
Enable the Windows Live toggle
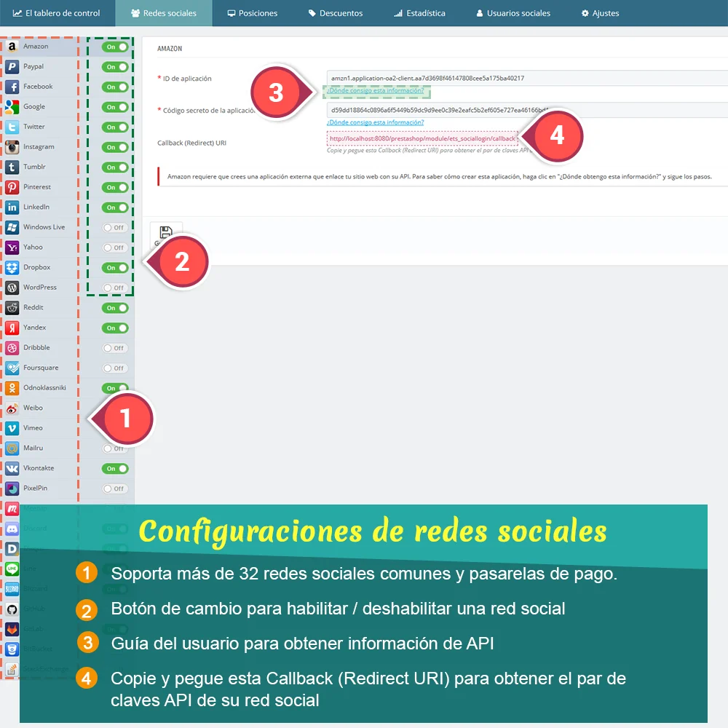click(x=113, y=227)
